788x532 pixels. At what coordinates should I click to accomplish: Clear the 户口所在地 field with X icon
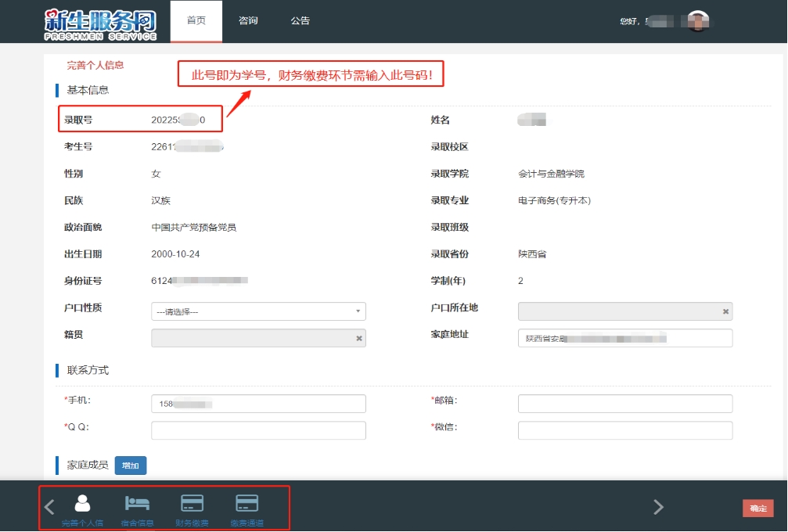coord(725,311)
